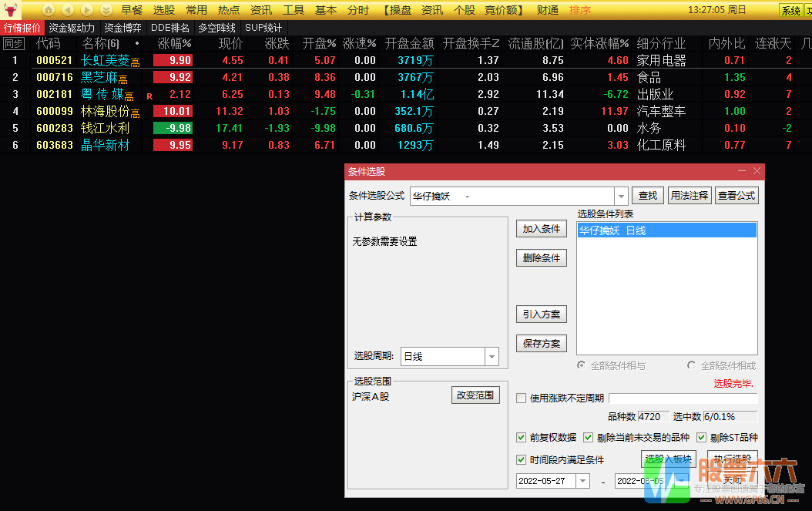Click the play/refresh icon in the toolbar
The width and height of the screenshot is (812, 511).
86,9
